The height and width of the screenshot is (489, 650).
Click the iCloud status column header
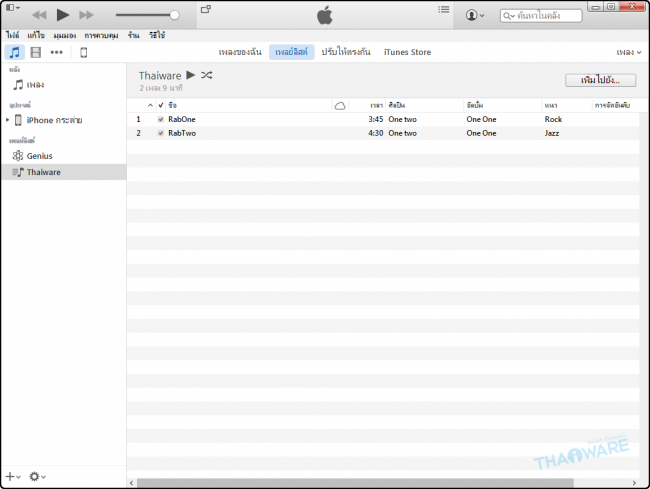340,106
